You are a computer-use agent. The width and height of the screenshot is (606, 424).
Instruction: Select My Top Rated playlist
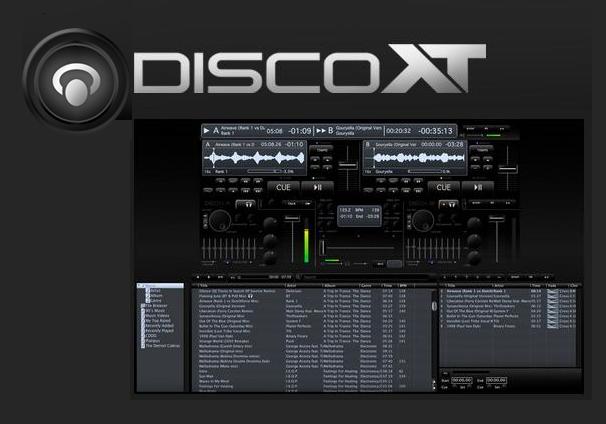click(157, 320)
